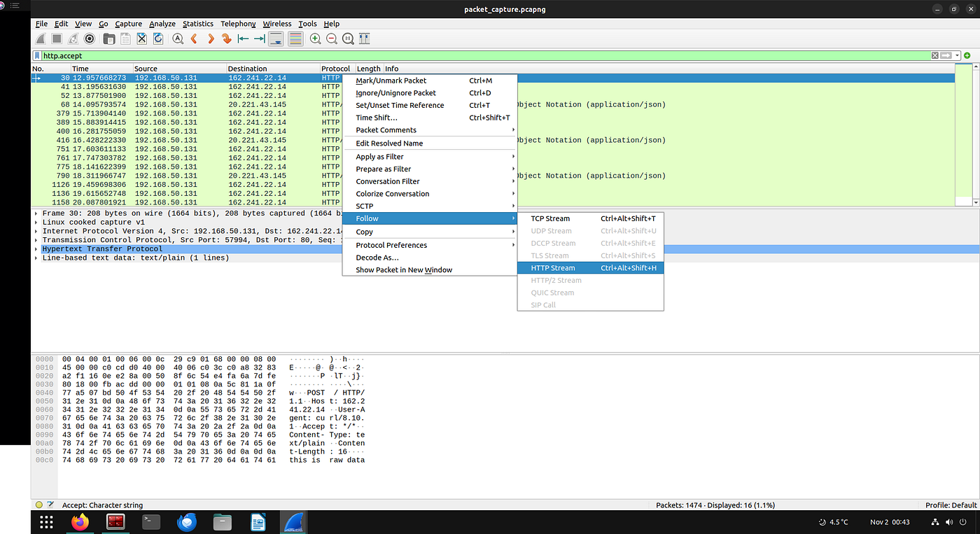The image size is (980, 534).
Task: Click Profile: Default in the status bar
Action: pyautogui.click(x=951, y=505)
